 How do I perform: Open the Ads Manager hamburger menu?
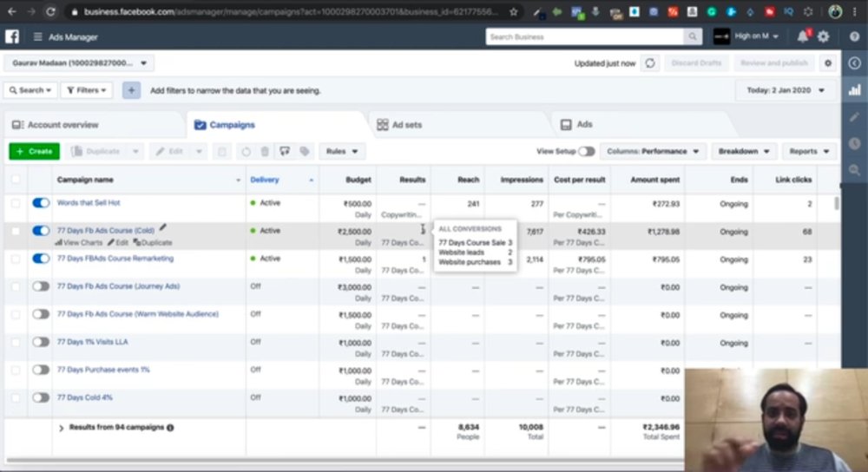[x=37, y=37]
